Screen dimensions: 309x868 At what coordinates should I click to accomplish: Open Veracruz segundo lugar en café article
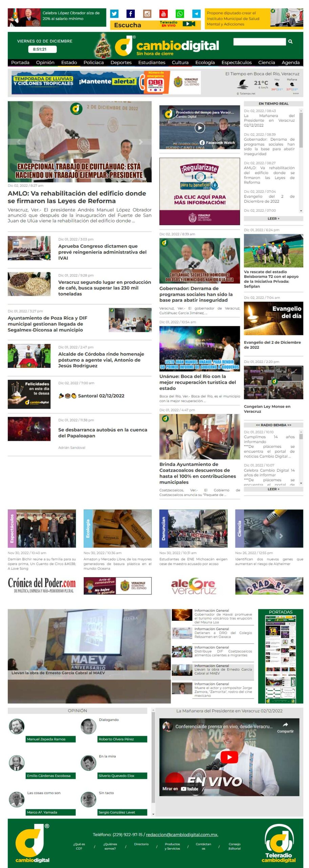point(104,288)
